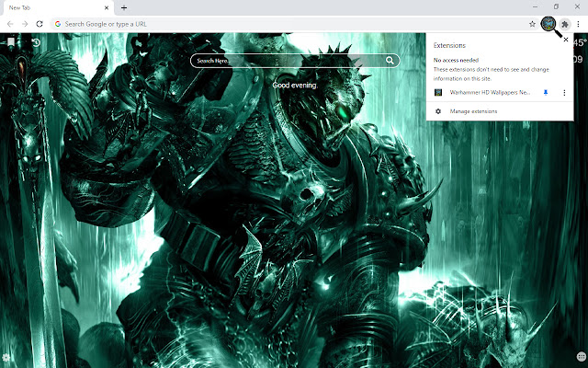The width and height of the screenshot is (588, 368).
Task: Click the Search Here box on page
Action: pos(295,61)
